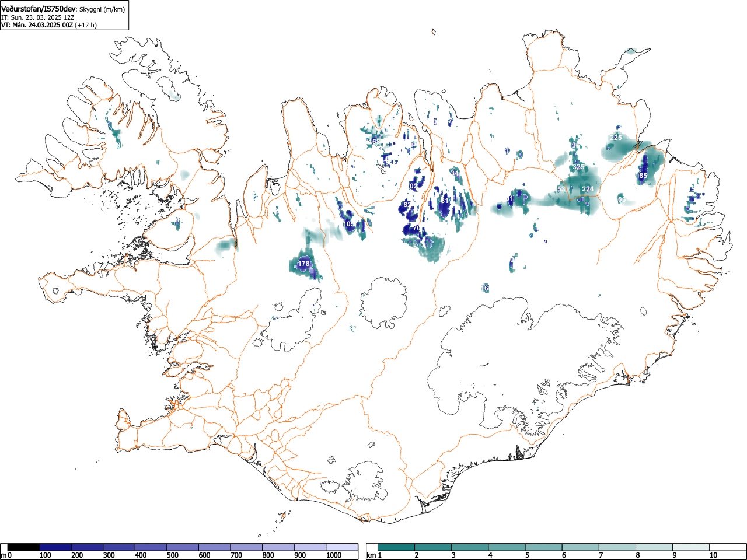747x560 pixels.
Task: Click the 178 visibility value on map
Action: pyautogui.click(x=303, y=264)
